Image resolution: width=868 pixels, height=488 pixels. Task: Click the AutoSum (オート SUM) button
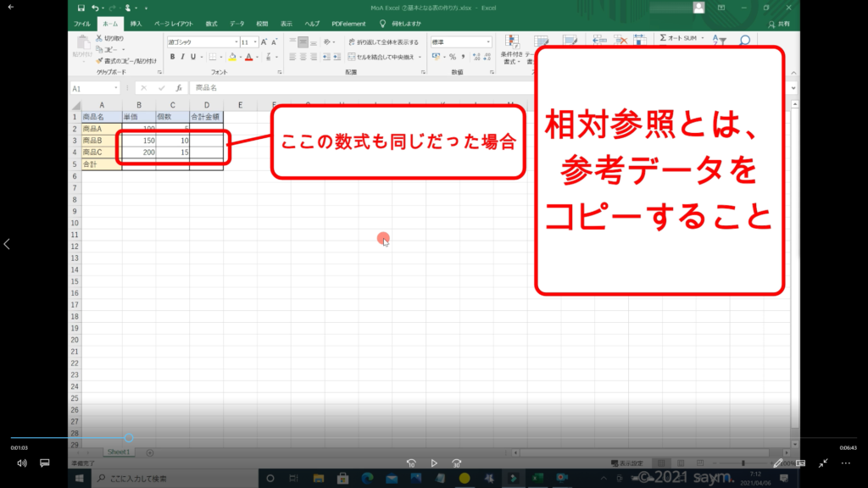[678, 38]
